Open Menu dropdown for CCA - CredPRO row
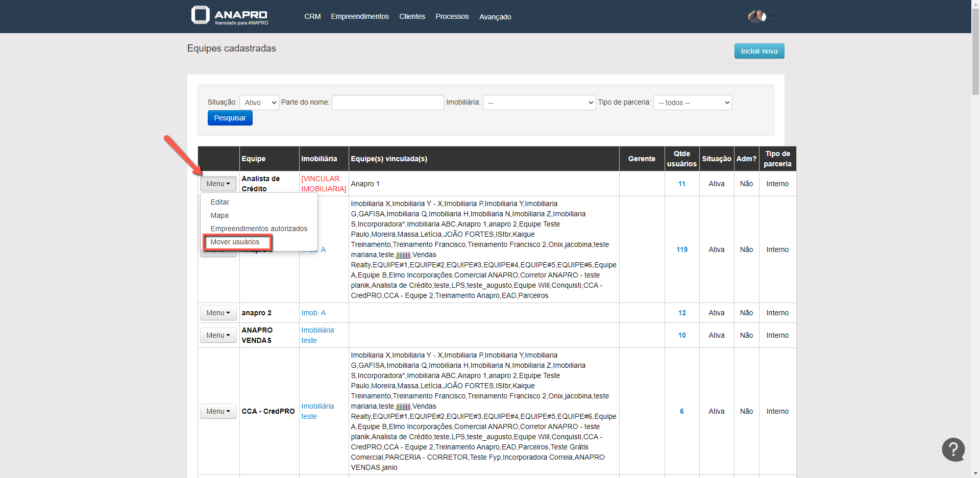 (218, 411)
